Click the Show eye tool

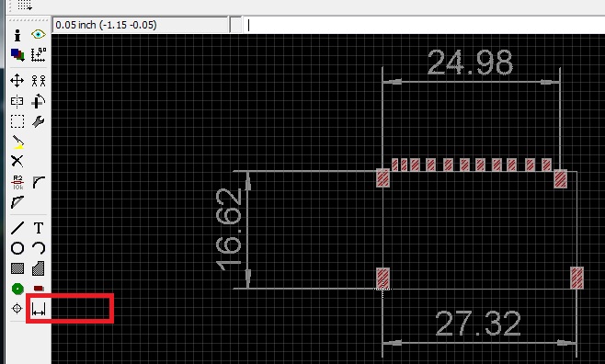coord(39,34)
